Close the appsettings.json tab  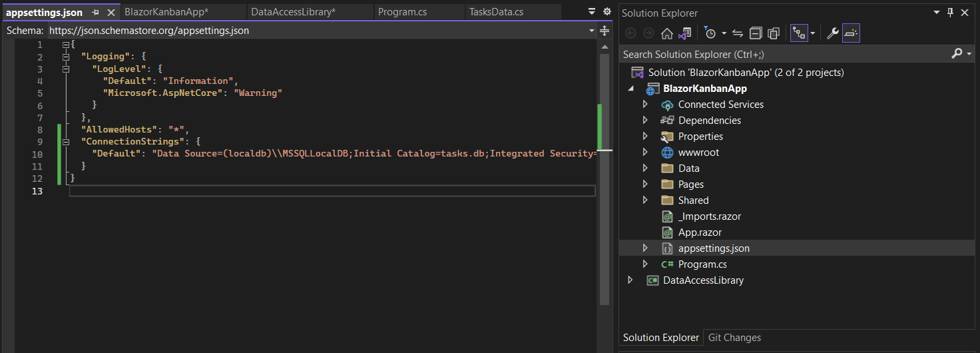(x=111, y=12)
